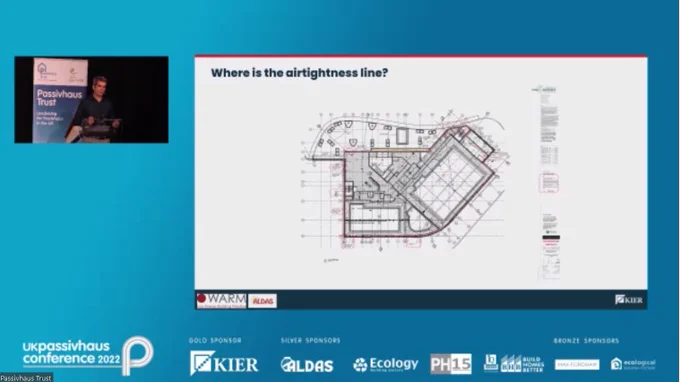
Task: Click the 'Gold Sponsor' label
Action: (215, 340)
